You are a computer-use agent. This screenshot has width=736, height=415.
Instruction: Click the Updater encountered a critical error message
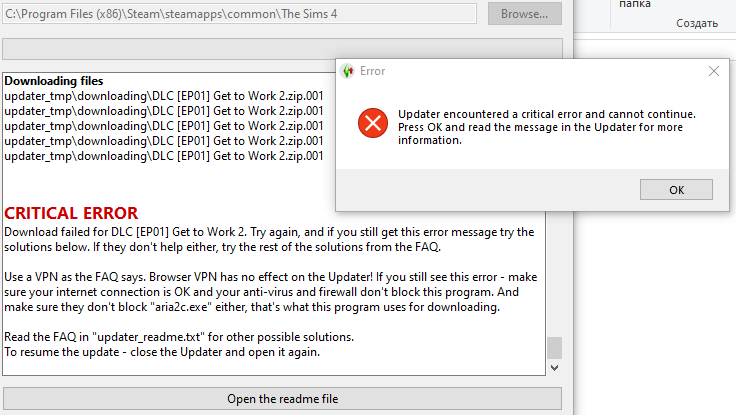(547, 127)
